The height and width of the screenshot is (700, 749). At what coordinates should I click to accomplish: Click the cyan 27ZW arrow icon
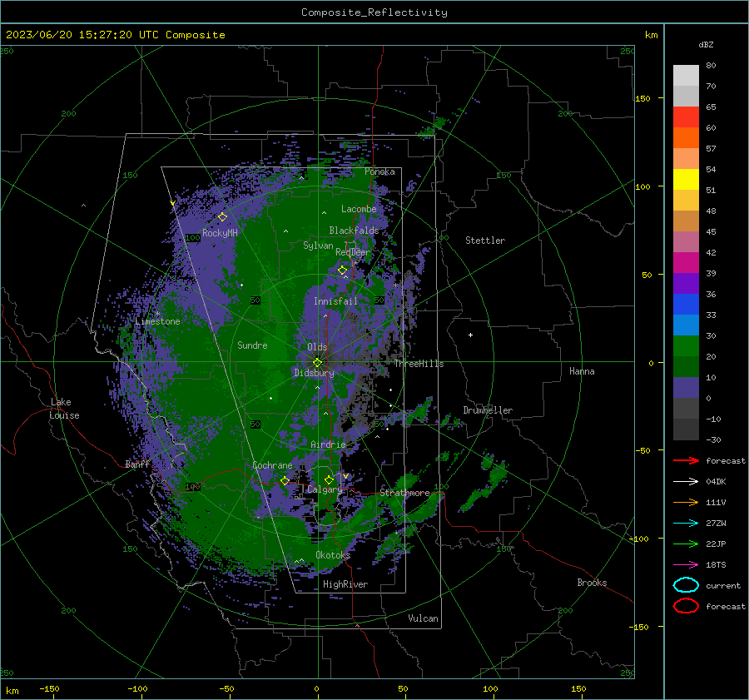686,524
